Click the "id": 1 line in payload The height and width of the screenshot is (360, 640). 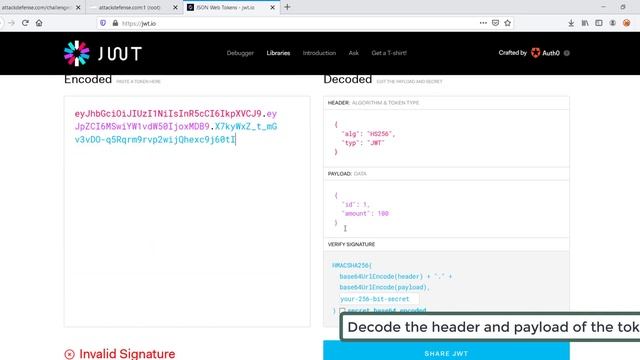tap(356, 204)
